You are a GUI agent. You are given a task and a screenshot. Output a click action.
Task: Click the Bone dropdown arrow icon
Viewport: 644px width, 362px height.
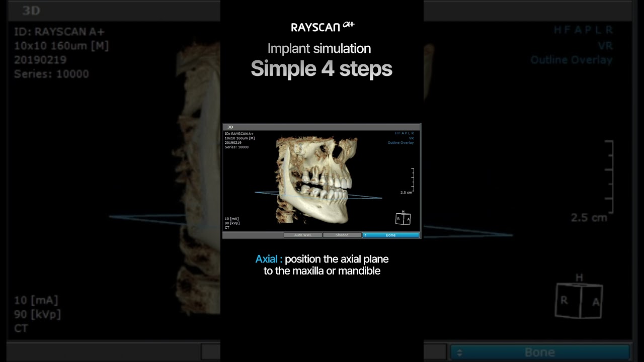[x=365, y=235]
